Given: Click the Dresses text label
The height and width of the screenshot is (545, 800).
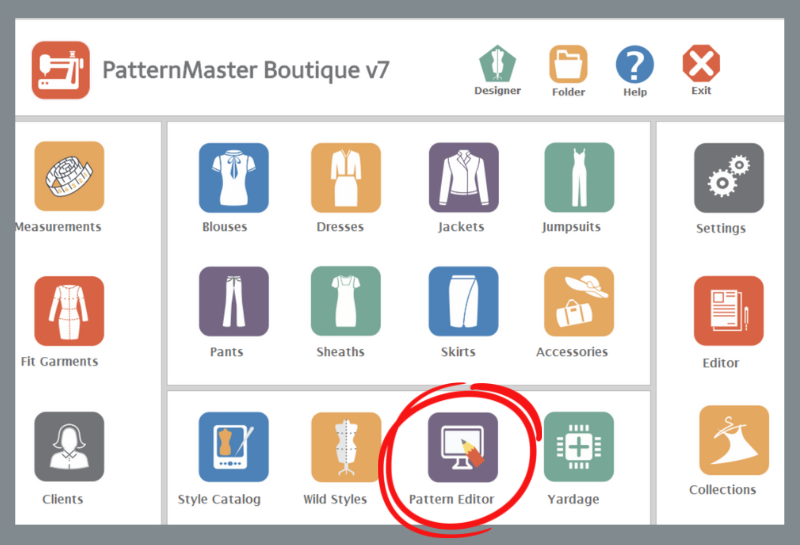Looking at the screenshot, I should tap(340, 227).
